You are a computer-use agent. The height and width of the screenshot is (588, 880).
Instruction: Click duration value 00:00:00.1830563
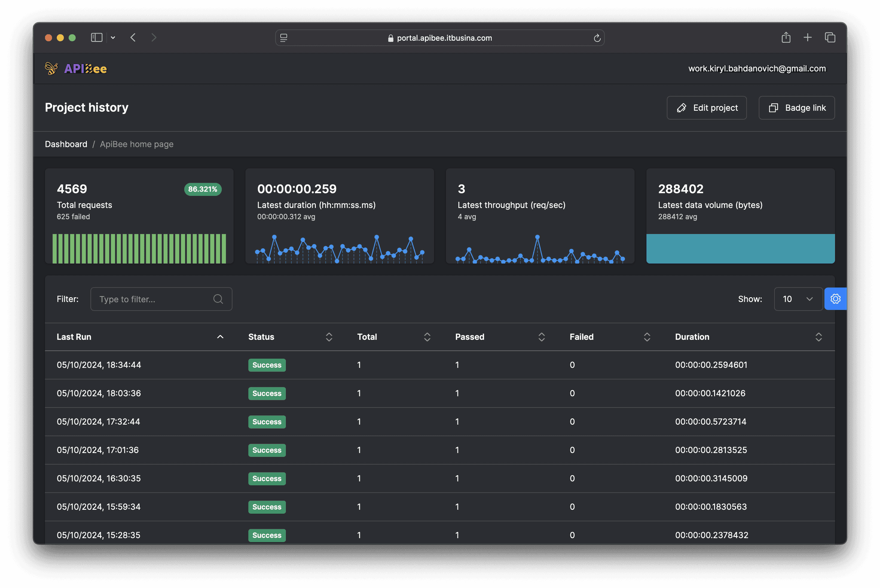tap(711, 507)
